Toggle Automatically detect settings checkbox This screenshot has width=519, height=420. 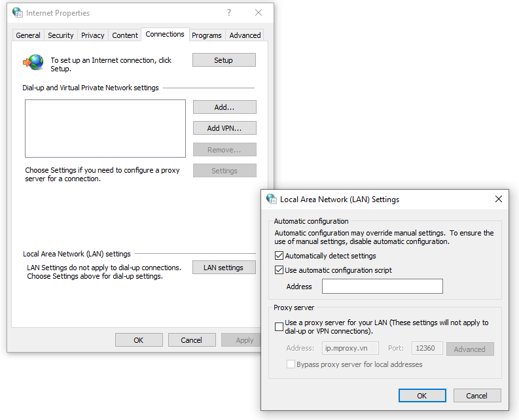279,256
